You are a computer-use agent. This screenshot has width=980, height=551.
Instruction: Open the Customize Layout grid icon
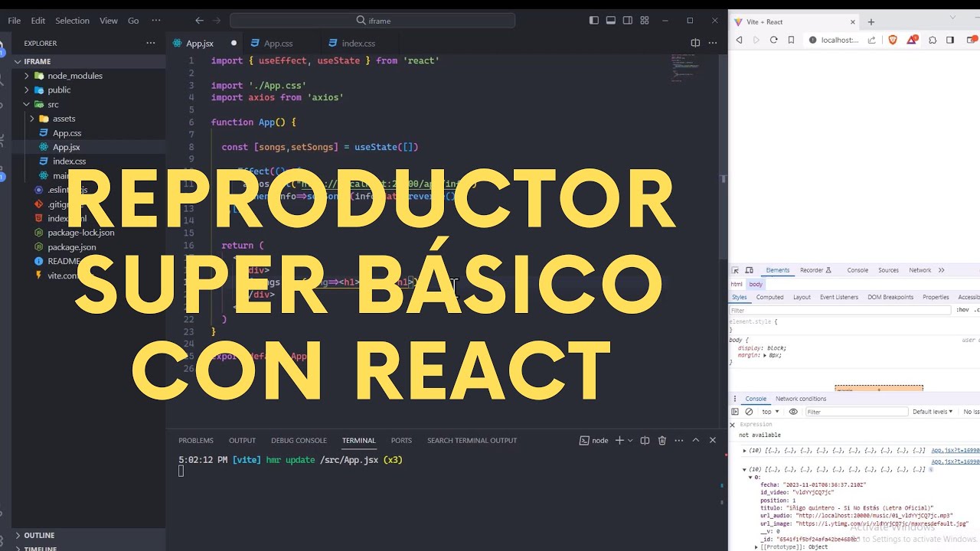coord(645,21)
